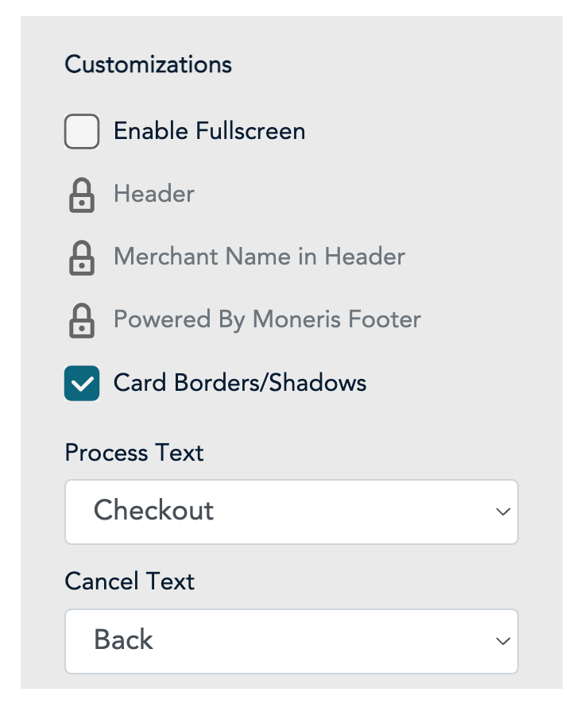Enable the Fullscreen checkbox
Viewport: 588px width, 707px height.
pos(82,132)
